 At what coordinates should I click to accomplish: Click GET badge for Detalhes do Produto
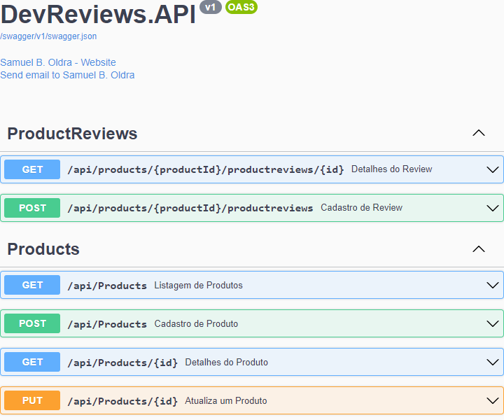(x=32, y=362)
